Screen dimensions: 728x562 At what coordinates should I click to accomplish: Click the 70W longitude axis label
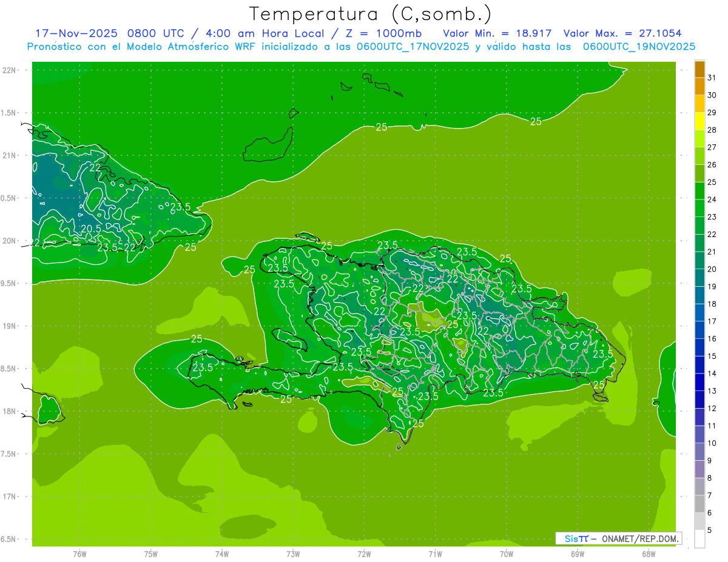coord(506,554)
